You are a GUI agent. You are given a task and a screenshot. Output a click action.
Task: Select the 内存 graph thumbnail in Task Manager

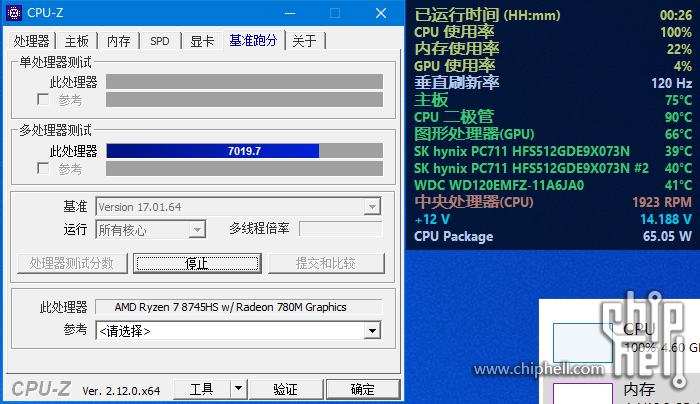(x=583, y=393)
